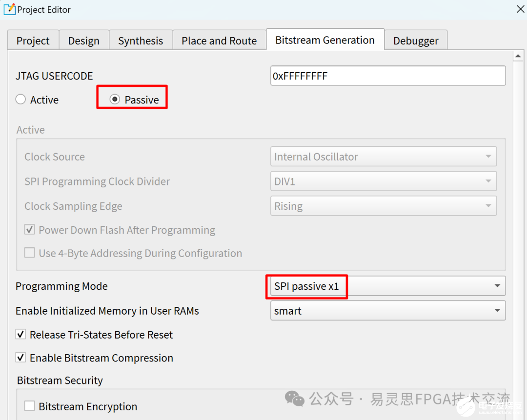Enable the Bitstream Encryption checkbox
527x420 pixels.
point(30,406)
